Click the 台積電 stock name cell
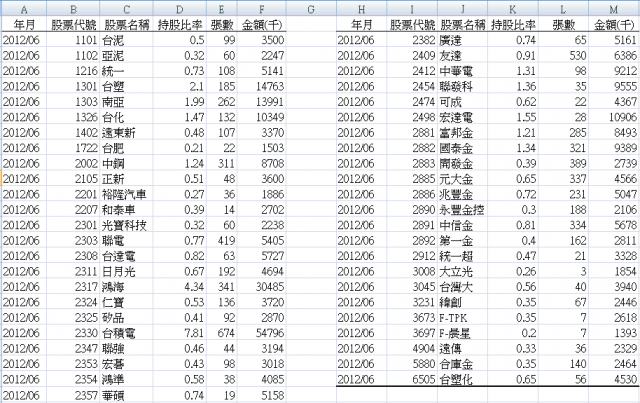This screenshot has width=640, height=403. pyautogui.click(x=127, y=333)
